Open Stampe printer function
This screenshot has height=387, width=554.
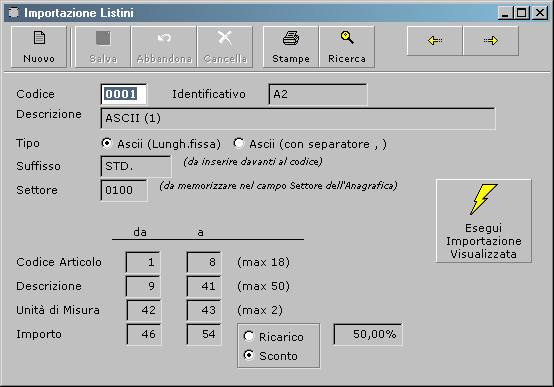pos(291,47)
